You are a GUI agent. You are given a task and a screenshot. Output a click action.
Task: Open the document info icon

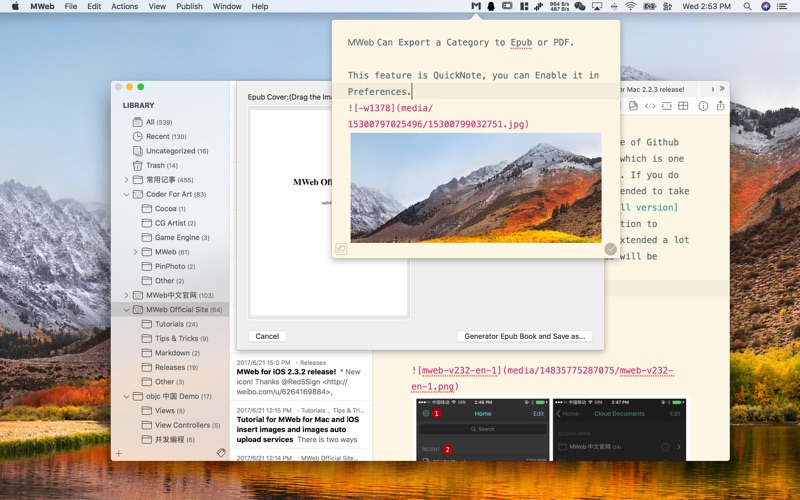coord(703,106)
